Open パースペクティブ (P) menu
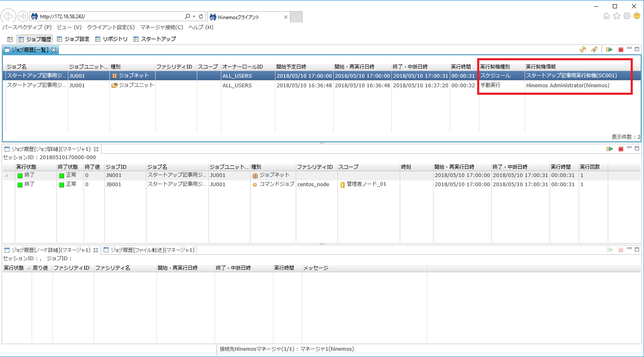The height and width of the screenshot is (357, 644). 27,27
